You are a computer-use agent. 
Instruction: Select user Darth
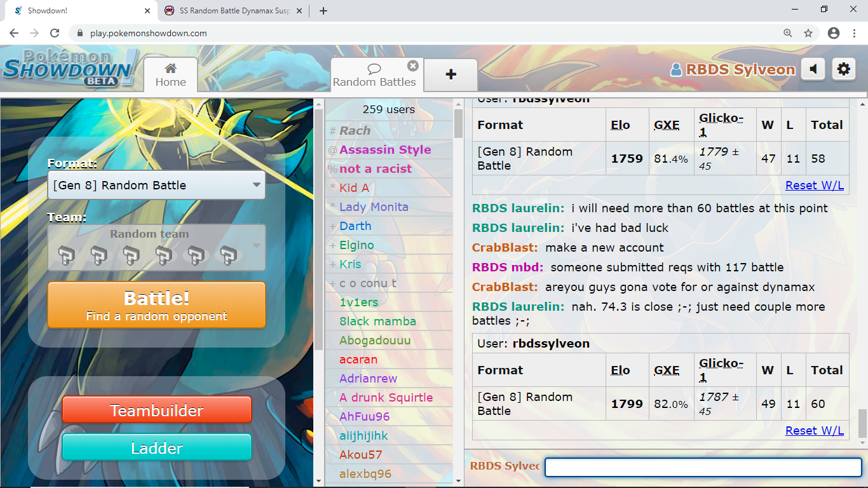tap(389, 226)
